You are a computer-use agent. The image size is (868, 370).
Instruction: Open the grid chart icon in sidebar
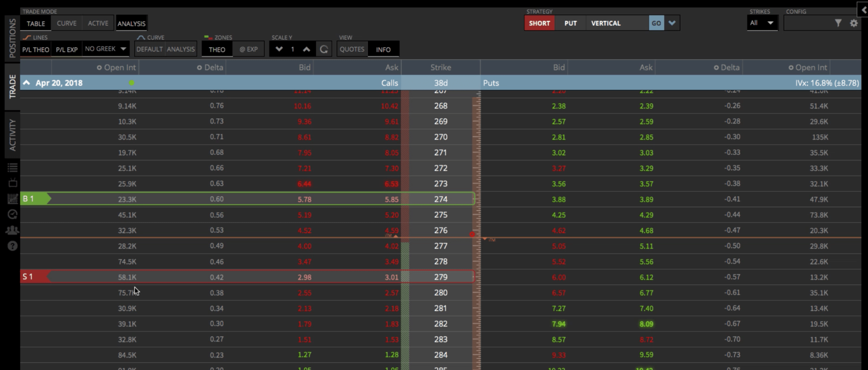(13, 199)
